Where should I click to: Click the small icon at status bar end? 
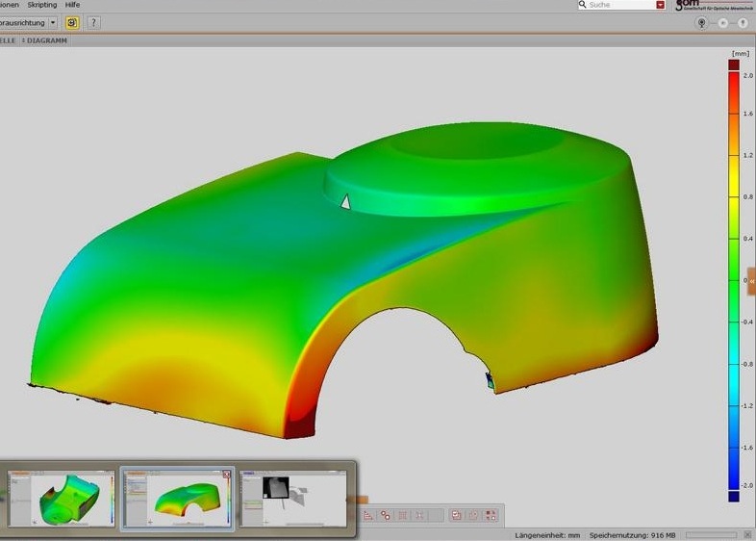coord(747,534)
